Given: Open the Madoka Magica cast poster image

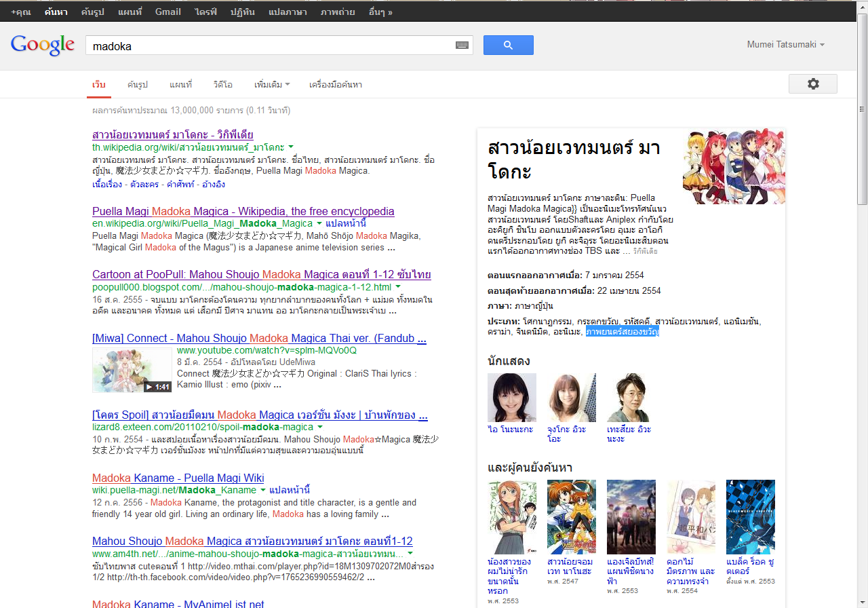Looking at the screenshot, I should coord(734,167).
